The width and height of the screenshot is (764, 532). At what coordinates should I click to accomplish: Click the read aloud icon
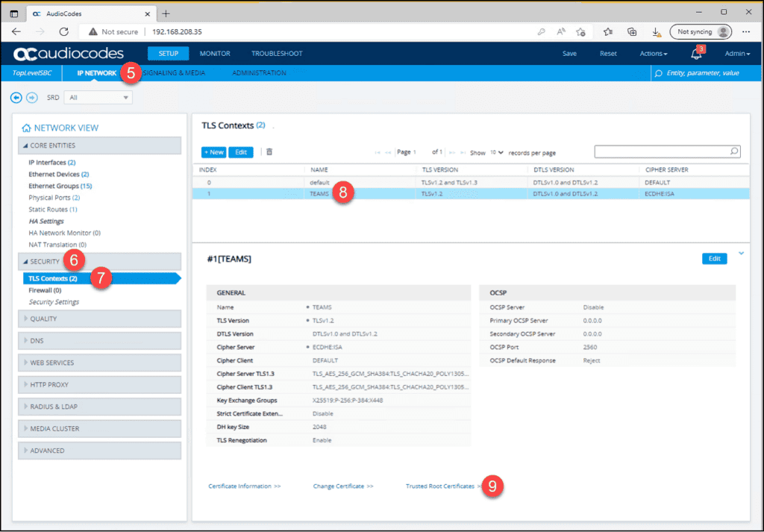561,31
